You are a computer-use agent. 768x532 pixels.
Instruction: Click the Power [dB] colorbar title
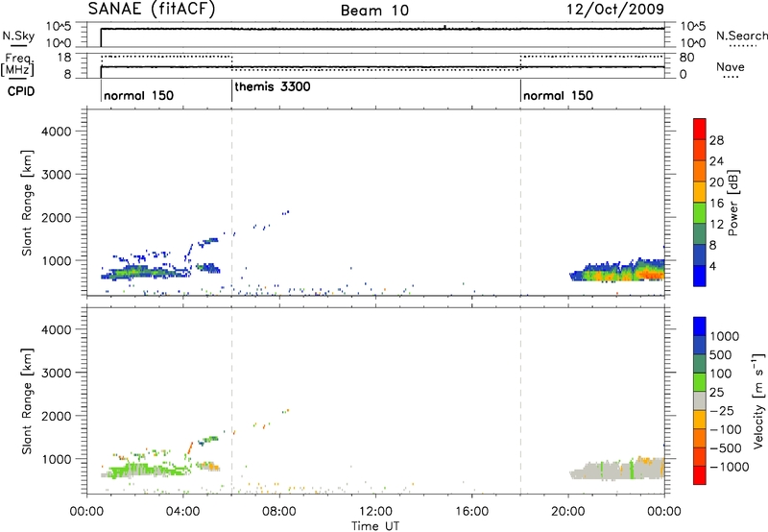(x=732, y=203)
